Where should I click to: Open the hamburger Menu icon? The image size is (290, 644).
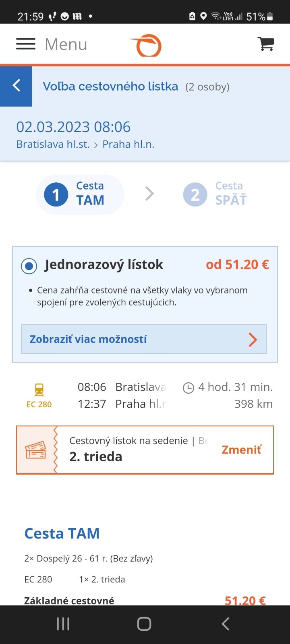pyautogui.click(x=26, y=44)
